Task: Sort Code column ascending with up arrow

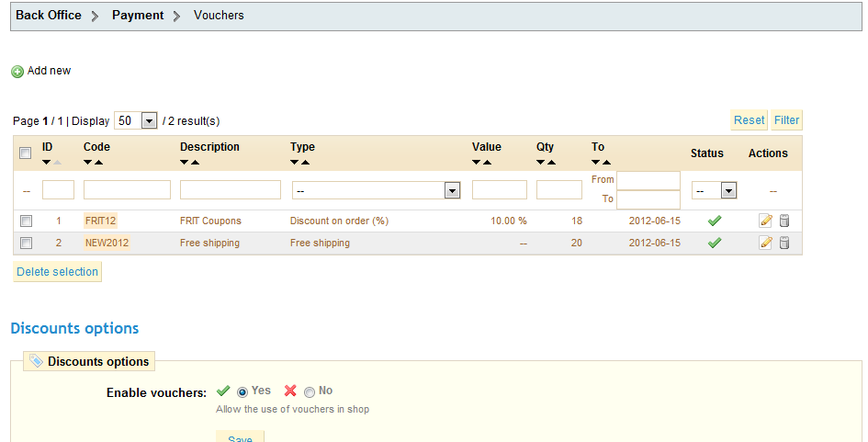Action: 98,163
